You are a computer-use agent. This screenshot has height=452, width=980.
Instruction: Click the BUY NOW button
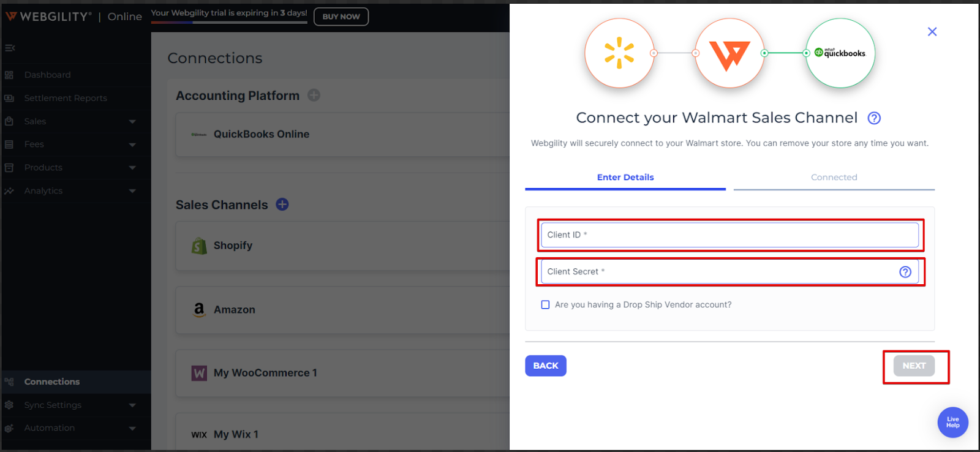coord(341,17)
